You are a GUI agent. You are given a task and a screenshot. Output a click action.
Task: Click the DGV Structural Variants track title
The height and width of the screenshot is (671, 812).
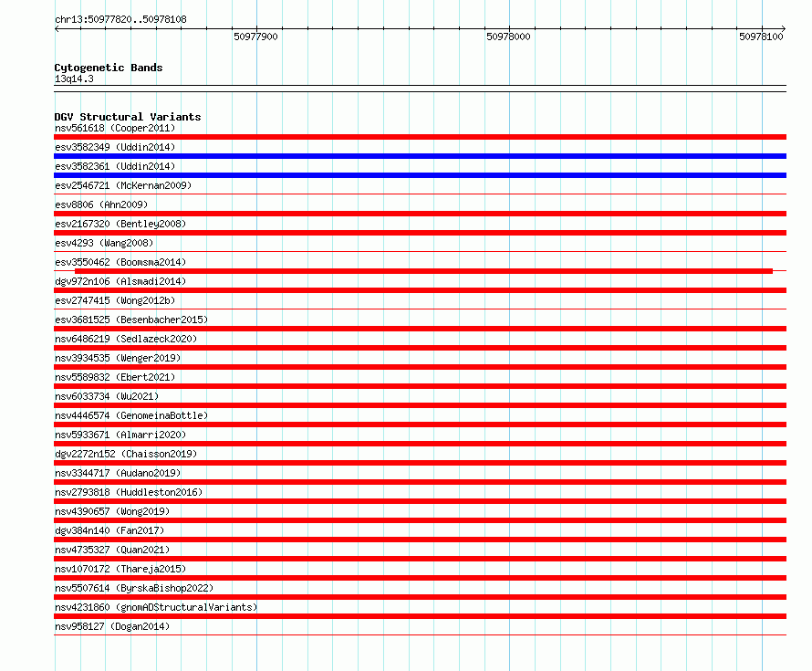pyautogui.click(x=128, y=117)
